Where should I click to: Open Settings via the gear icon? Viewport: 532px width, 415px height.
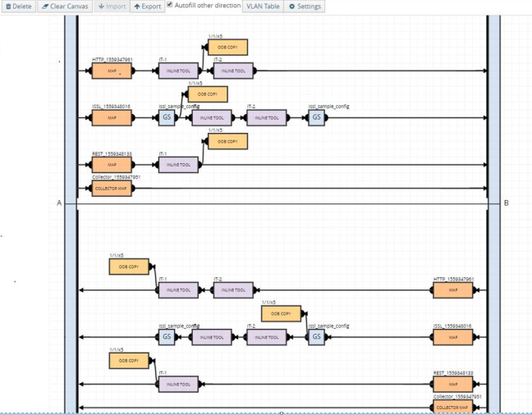[x=291, y=7]
